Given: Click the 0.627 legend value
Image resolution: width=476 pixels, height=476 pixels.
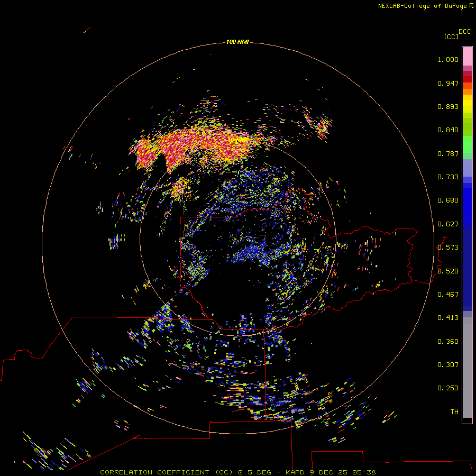Looking at the screenshot, I should point(448,224).
